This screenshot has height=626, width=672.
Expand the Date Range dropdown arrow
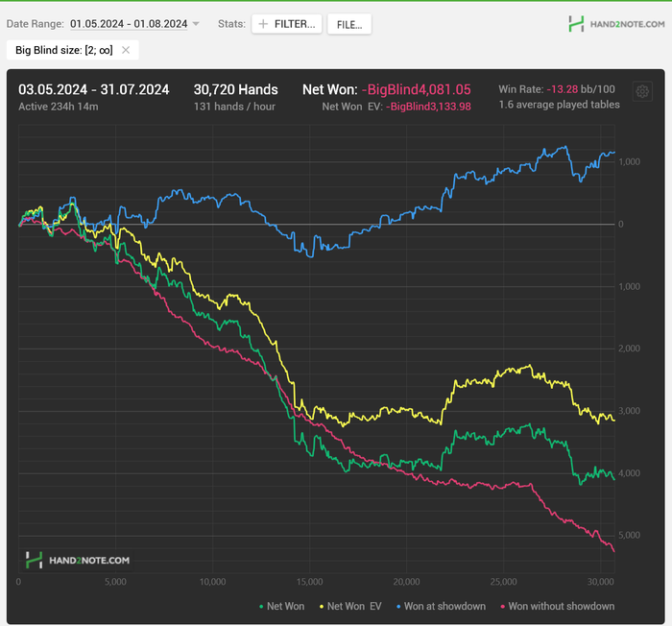196,24
